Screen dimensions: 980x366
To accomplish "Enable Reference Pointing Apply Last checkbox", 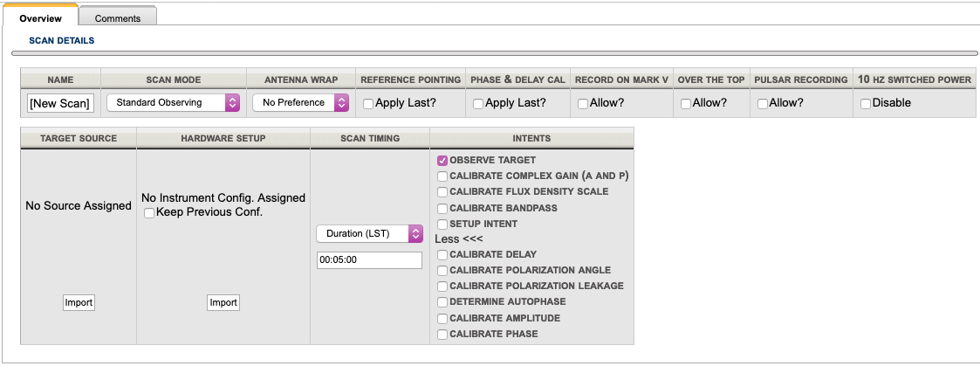I will (x=368, y=104).
